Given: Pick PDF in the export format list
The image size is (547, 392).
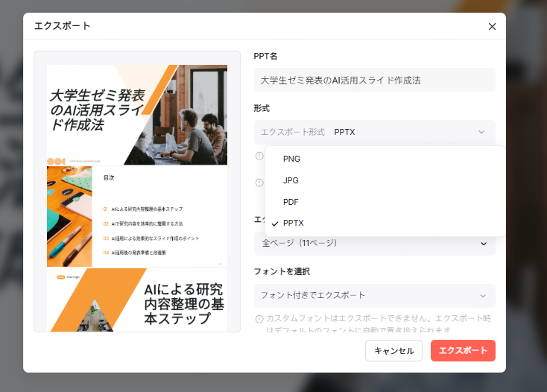Looking at the screenshot, I should [385, 202].
